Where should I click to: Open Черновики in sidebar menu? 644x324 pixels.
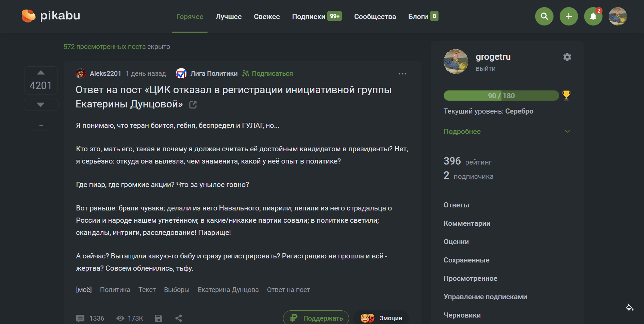462,315
